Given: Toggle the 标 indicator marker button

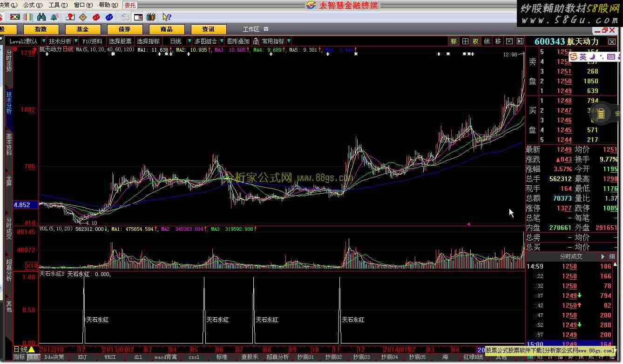Looking at the screenshot, I should (454, 41).
